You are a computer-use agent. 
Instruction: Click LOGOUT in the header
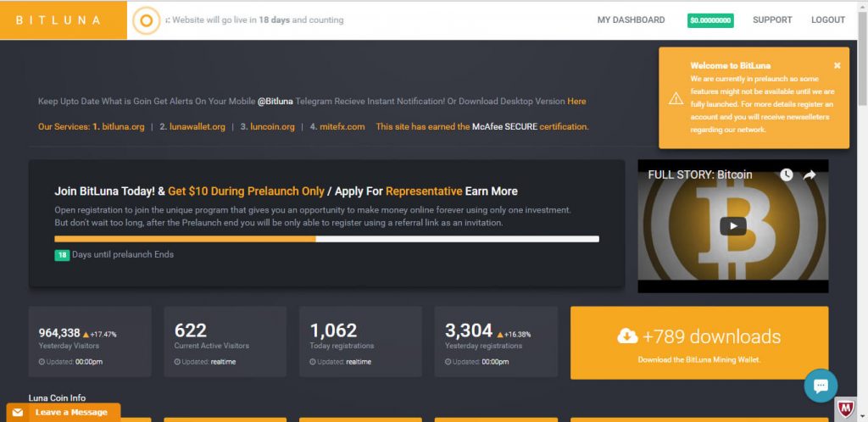tap(827, 20)
